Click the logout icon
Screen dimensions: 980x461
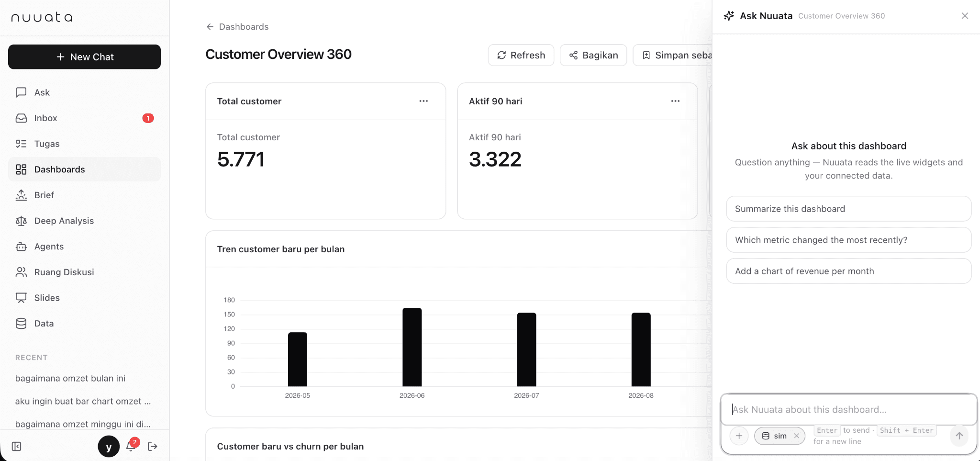coord(153,447)
